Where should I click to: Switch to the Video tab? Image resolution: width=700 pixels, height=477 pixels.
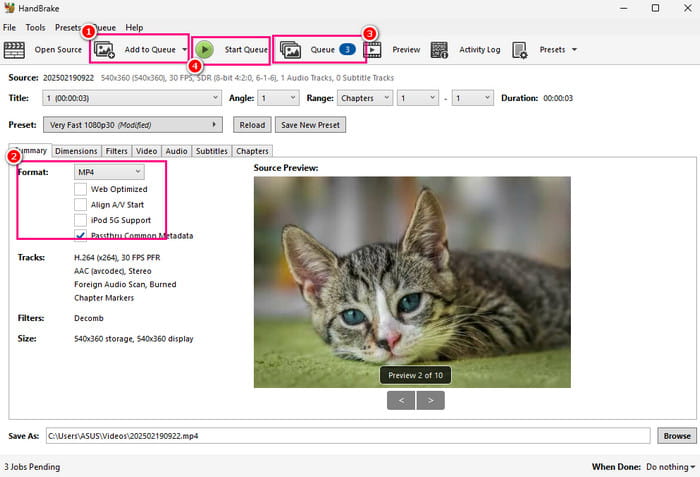[x=146, y=151]
